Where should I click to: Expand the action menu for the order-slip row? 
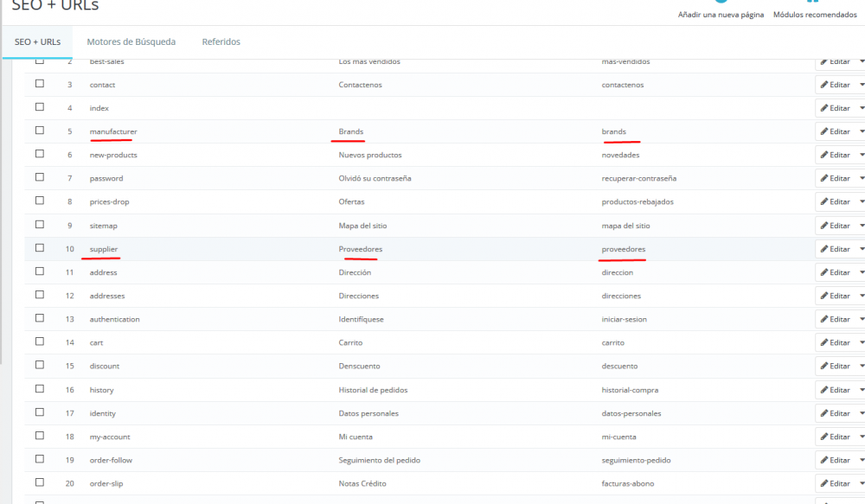(862, 483)
